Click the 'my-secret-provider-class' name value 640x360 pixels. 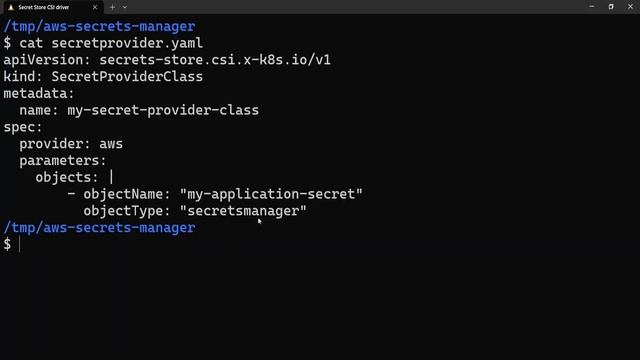[x=163, y=110]
